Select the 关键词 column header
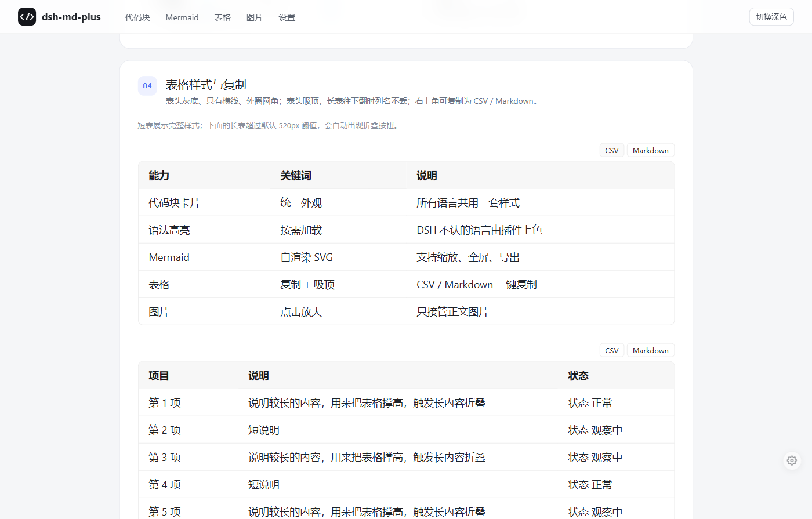 (338, 175)
